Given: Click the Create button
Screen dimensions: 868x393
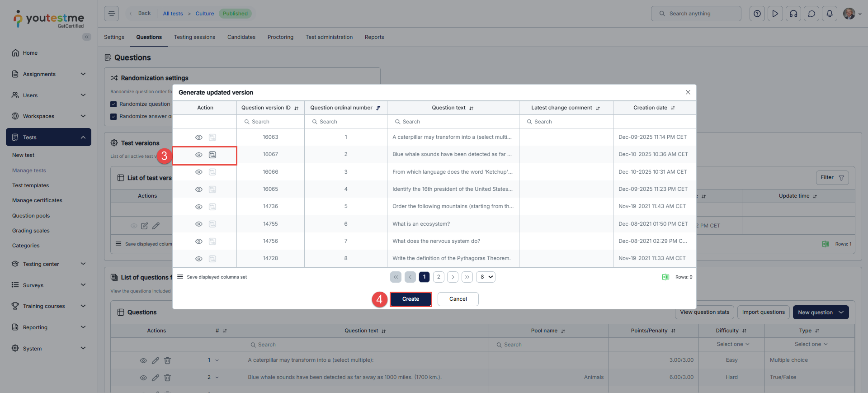Looking at the screenshot, I should [410, 299].
